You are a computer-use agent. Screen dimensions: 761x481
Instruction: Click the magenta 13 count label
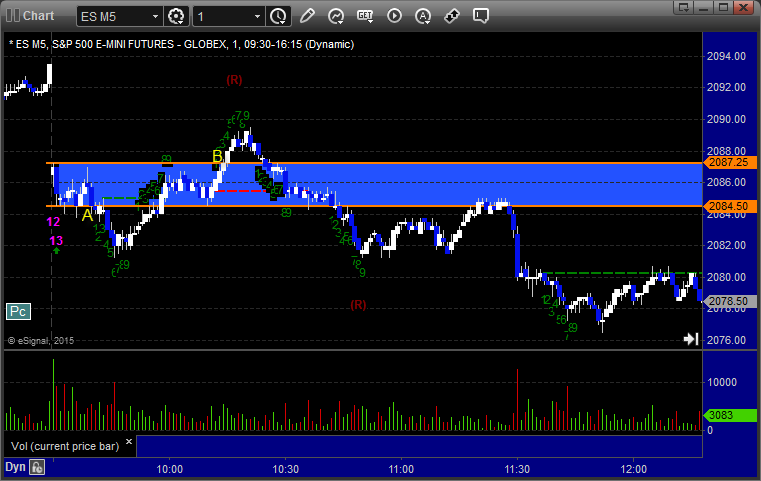click(56, 241)
